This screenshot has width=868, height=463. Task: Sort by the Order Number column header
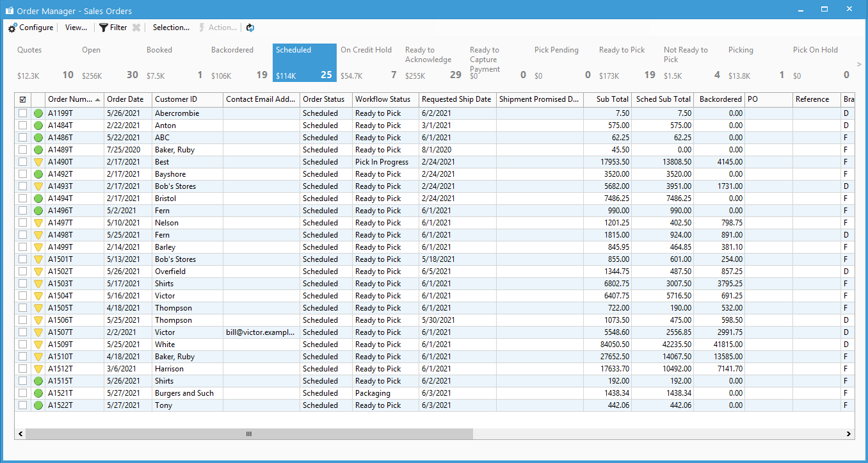75,99
